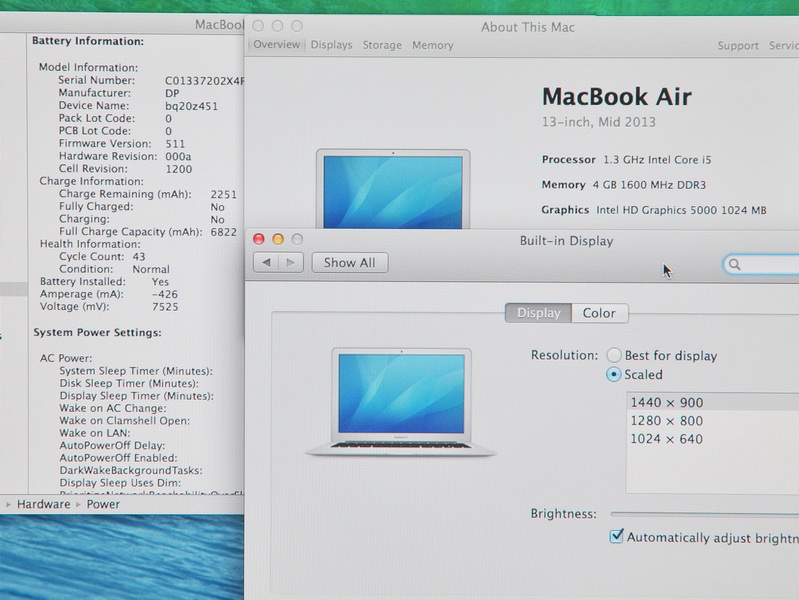Click the System Preferences search field
This screenshot has width=799, height=600.
[x=761, y=264]
